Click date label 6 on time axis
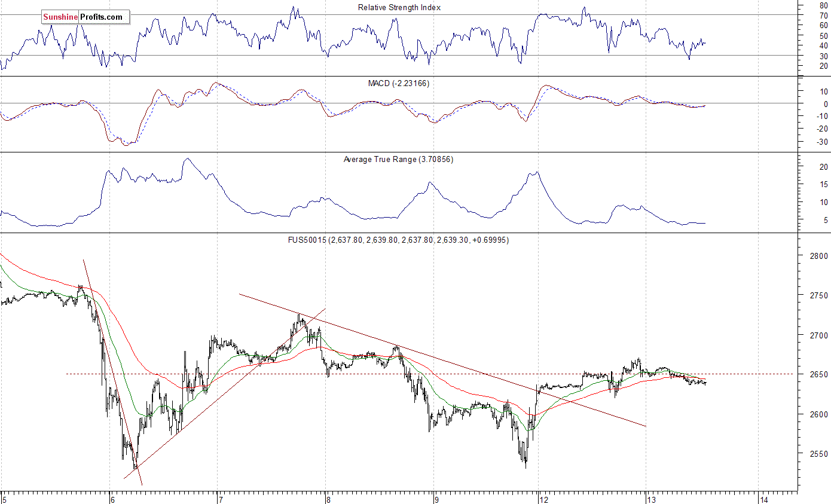The height and width of the screenshot is (504, 831). (112, 499)
